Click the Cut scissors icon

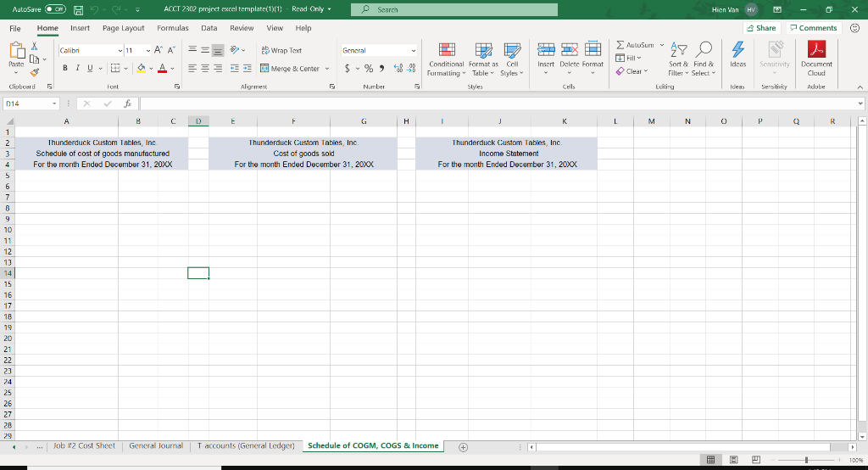tap(34, 47)
